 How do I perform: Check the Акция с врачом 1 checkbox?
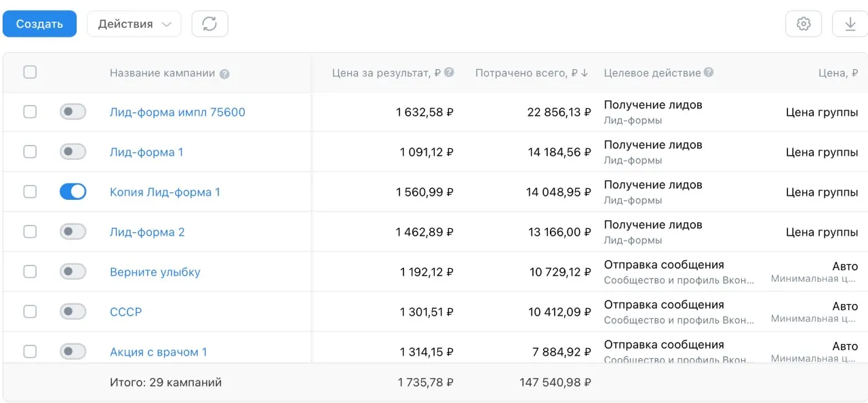click(x=30, y=352)
